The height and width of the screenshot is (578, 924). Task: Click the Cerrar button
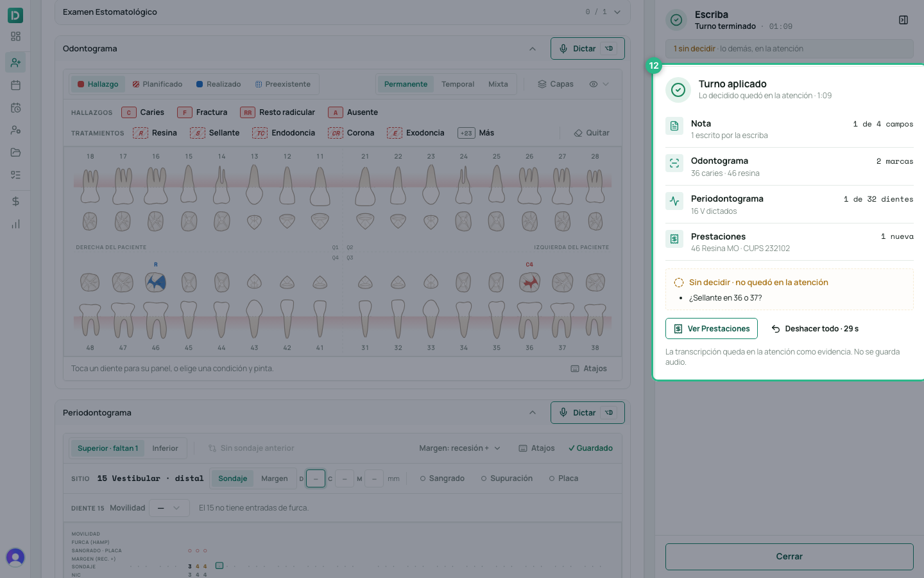point(789,557)
